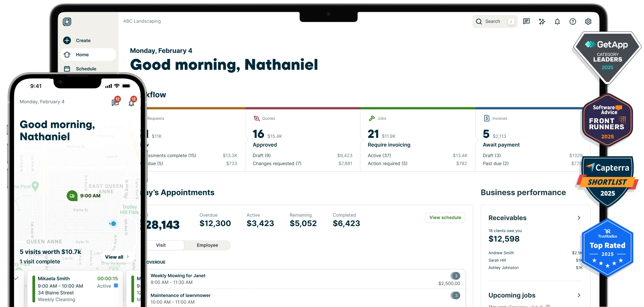This screenshot has height=307, width=644.
Task: Select Home in the sidebar navigation
Action: click(82, 54)
